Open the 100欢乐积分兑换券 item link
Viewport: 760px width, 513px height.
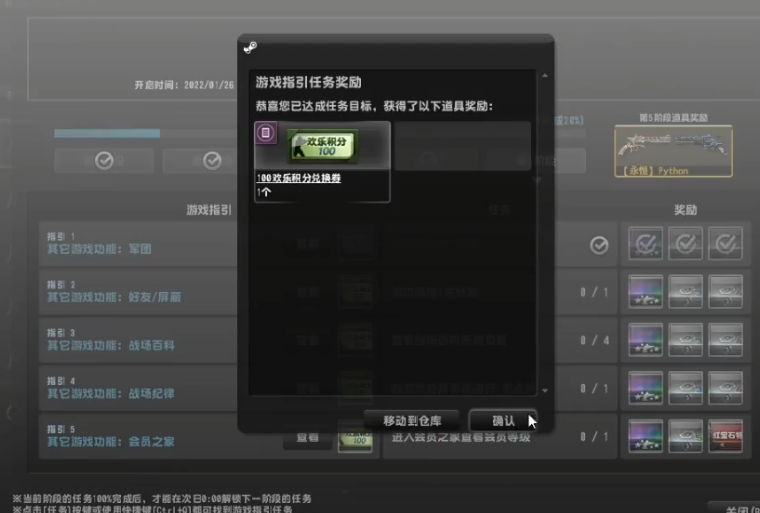pos(299,178)
